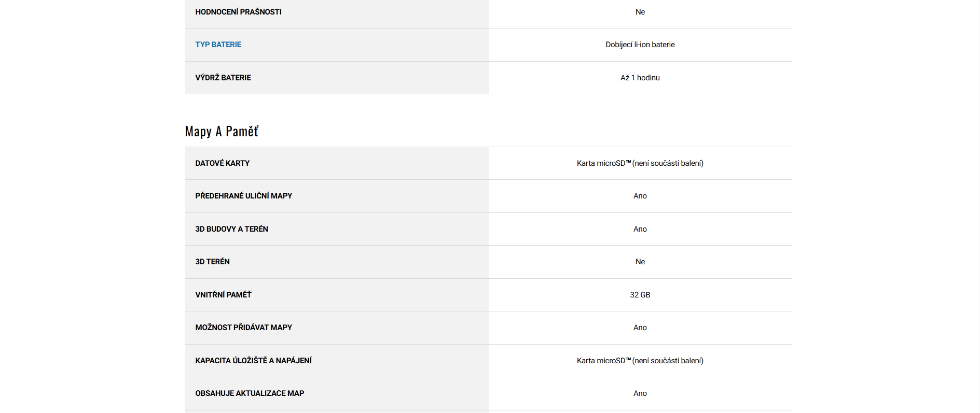980x413 pixels.
Task: Select the DATOVÉ KARTY row label
Action: pyautogui.click(x=222, y=163)
